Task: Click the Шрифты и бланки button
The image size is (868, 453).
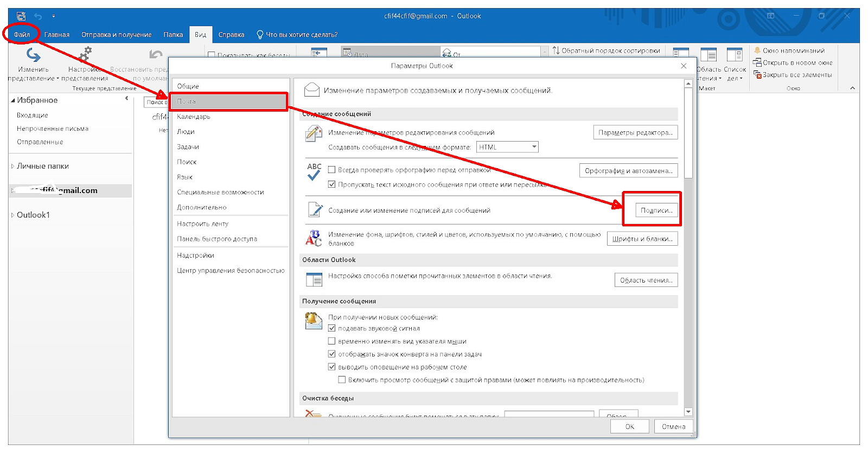Action: tap(642, 239)
